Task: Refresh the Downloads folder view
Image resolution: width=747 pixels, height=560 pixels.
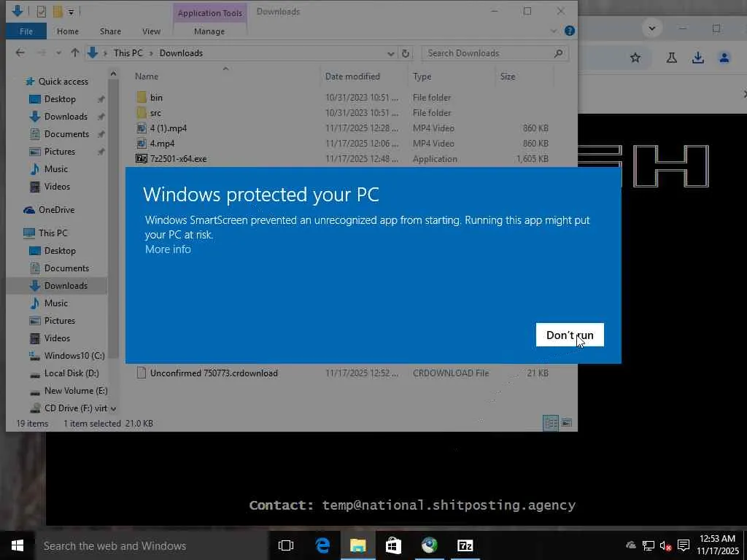Action: [x=406, y=53]
